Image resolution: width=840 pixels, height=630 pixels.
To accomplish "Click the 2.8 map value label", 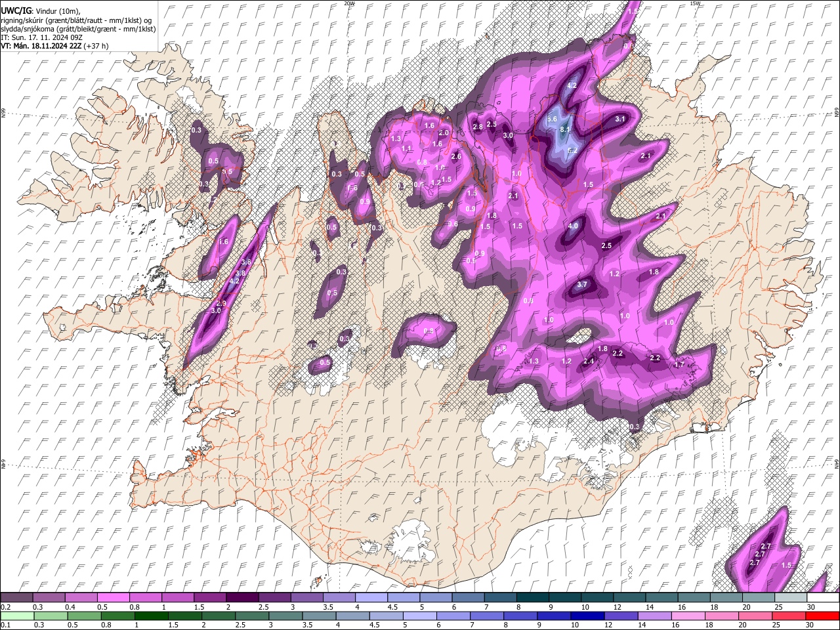I will (478, 127).
